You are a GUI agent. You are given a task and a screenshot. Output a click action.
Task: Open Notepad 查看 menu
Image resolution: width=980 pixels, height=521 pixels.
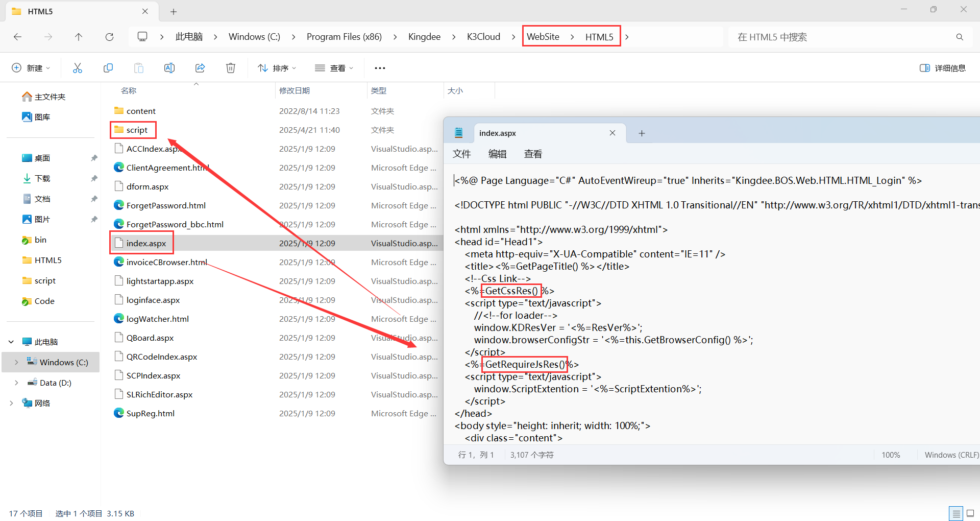click(533, 154)
